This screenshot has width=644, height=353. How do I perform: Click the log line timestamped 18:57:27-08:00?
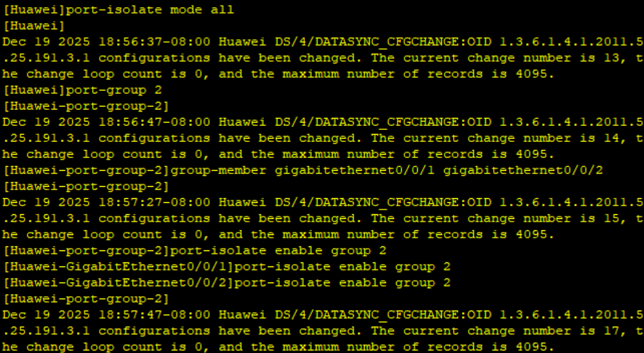coord(322,202)
